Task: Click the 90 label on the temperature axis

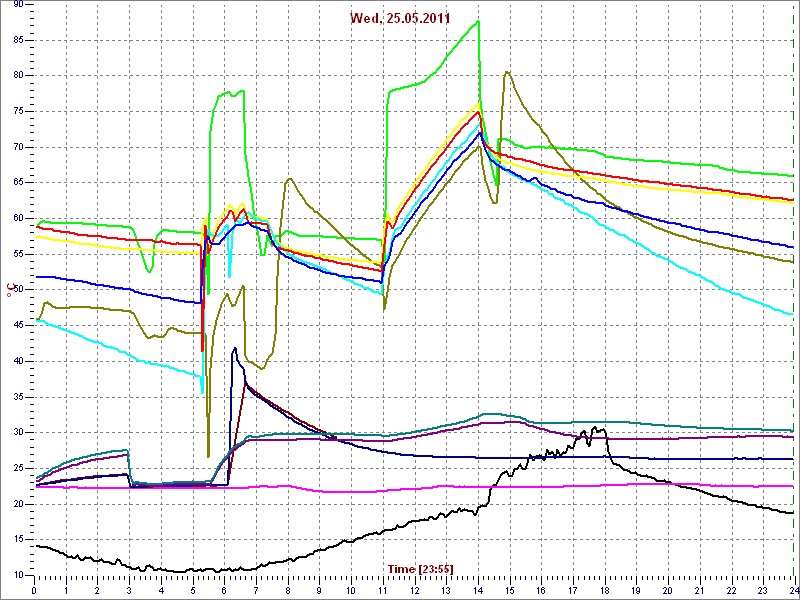Action: tap(17, 4)
